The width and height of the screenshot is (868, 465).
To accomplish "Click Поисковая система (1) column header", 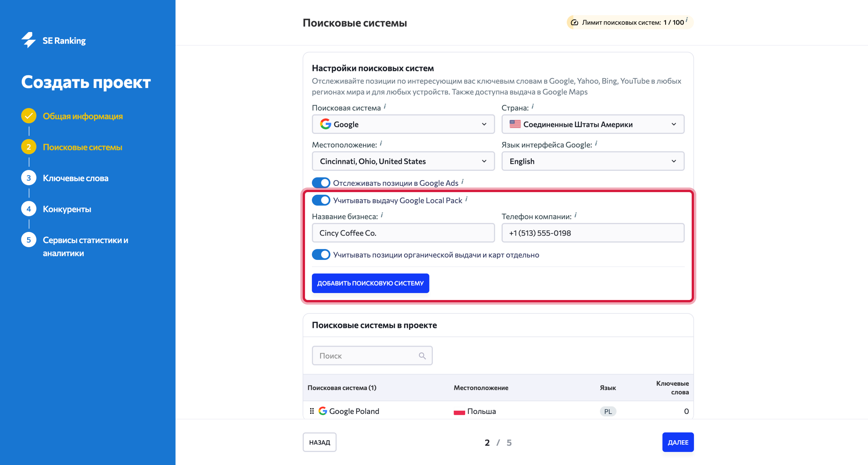I will pos(342,388).
